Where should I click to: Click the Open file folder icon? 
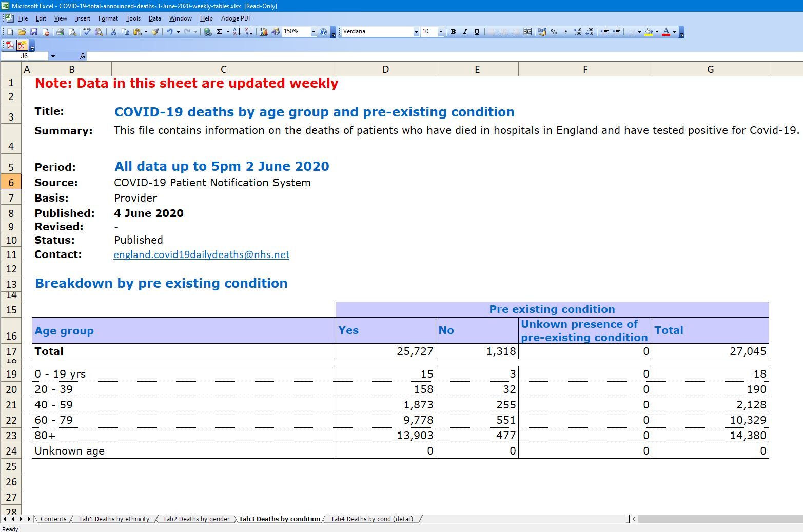point(22,32)
